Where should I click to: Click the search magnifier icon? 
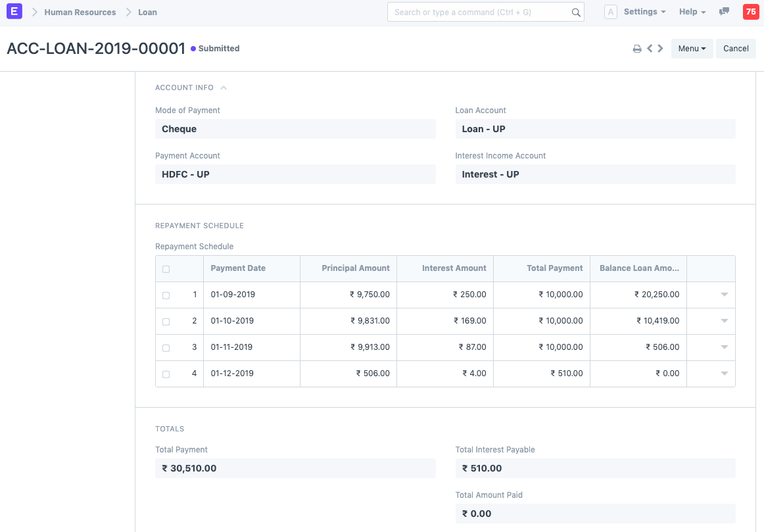coord(575,12)
